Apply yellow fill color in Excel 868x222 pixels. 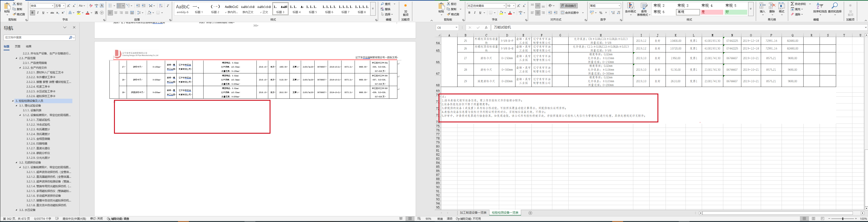pyautogui.click(x=501, y=13)
